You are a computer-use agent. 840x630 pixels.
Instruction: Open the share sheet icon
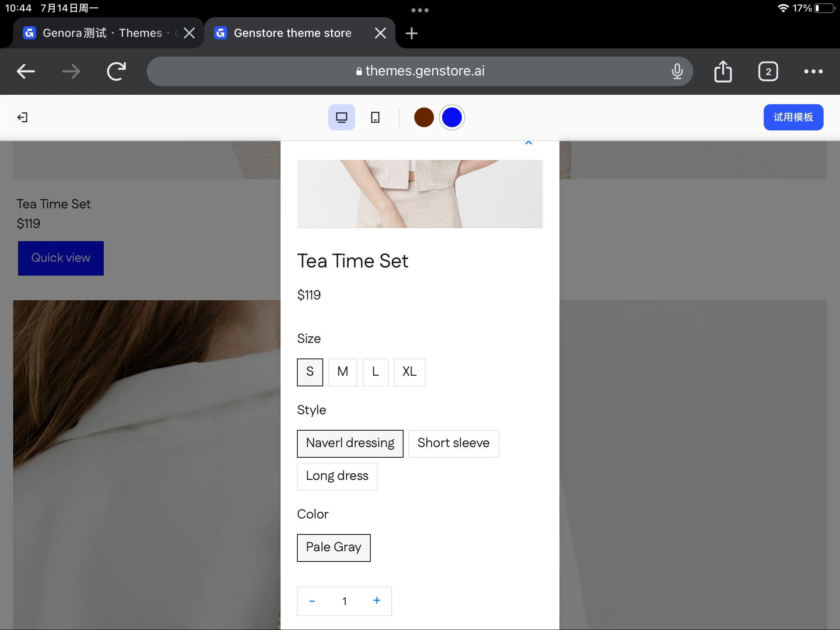click(x=723, y=71)
